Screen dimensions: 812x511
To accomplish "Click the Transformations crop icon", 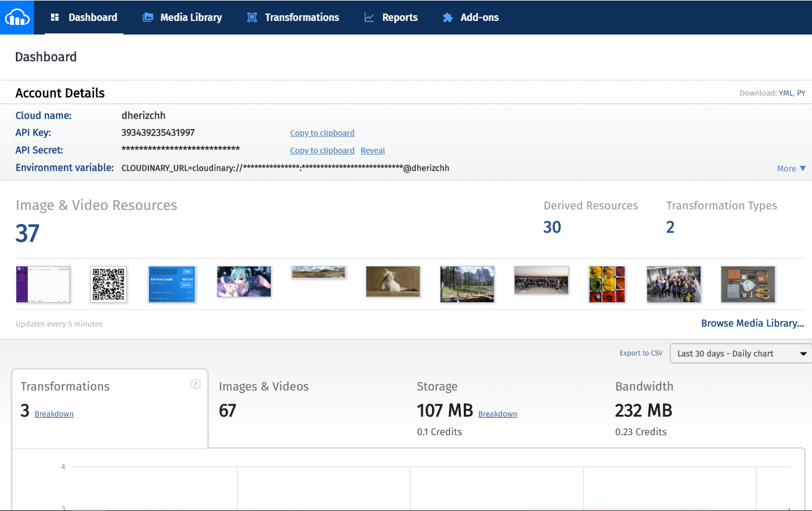I will click(252, 18).
